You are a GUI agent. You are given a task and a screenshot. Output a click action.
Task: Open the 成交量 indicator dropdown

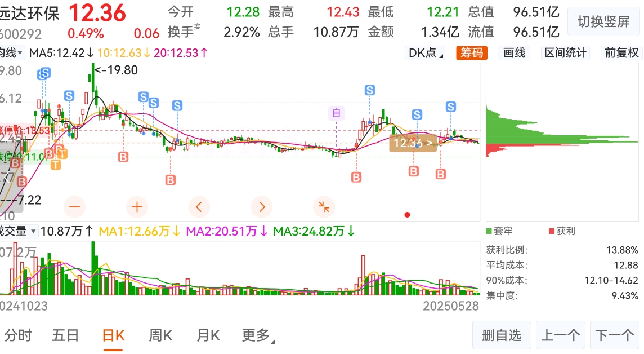pos(18,232)
